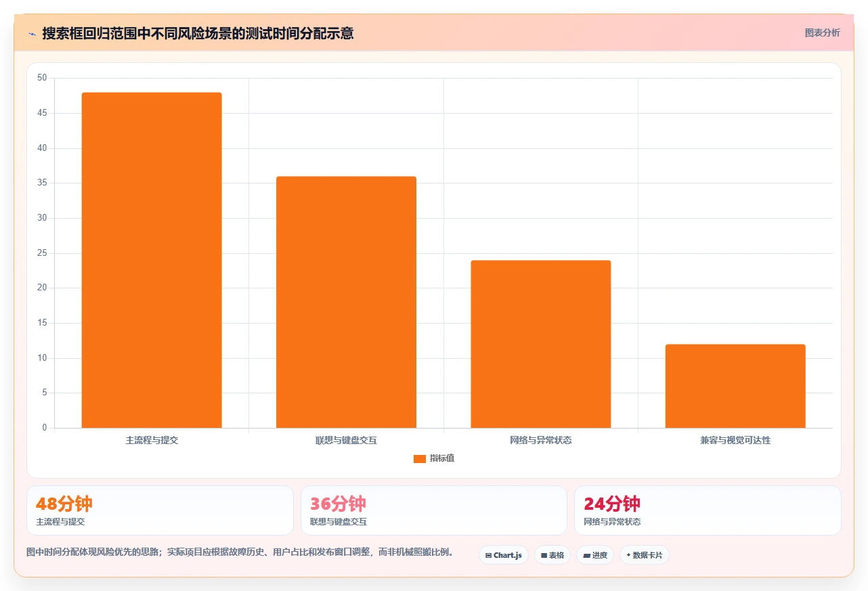
Task: Click the 网络与异常状态 x-axis label
Action: click(541, 440)
